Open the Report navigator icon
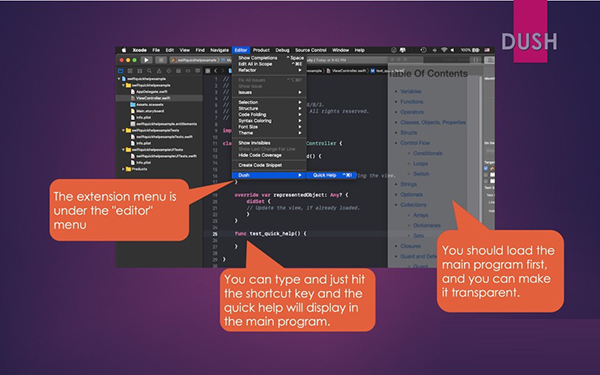This screenshot has width=600, height=375. [197, 71]
